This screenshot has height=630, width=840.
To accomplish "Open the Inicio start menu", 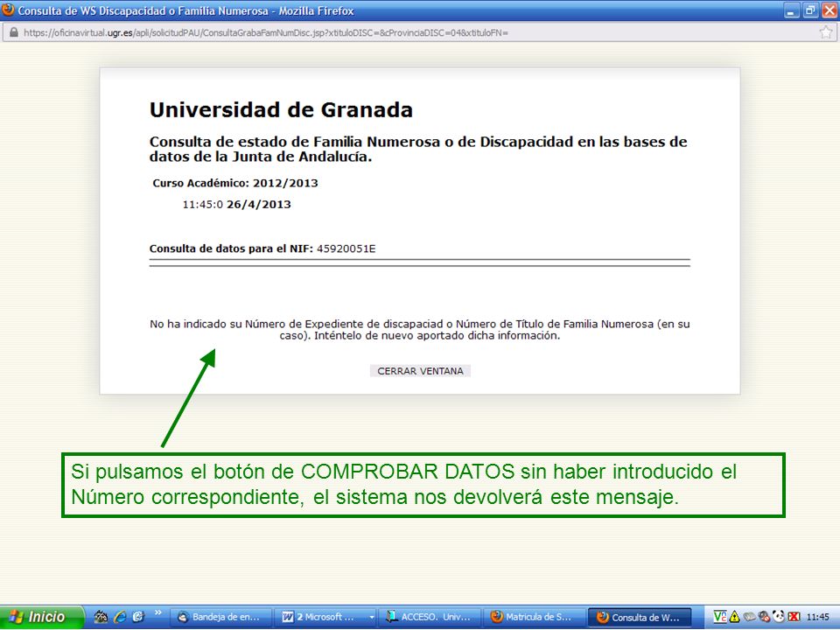I will (x=42, y=617).
